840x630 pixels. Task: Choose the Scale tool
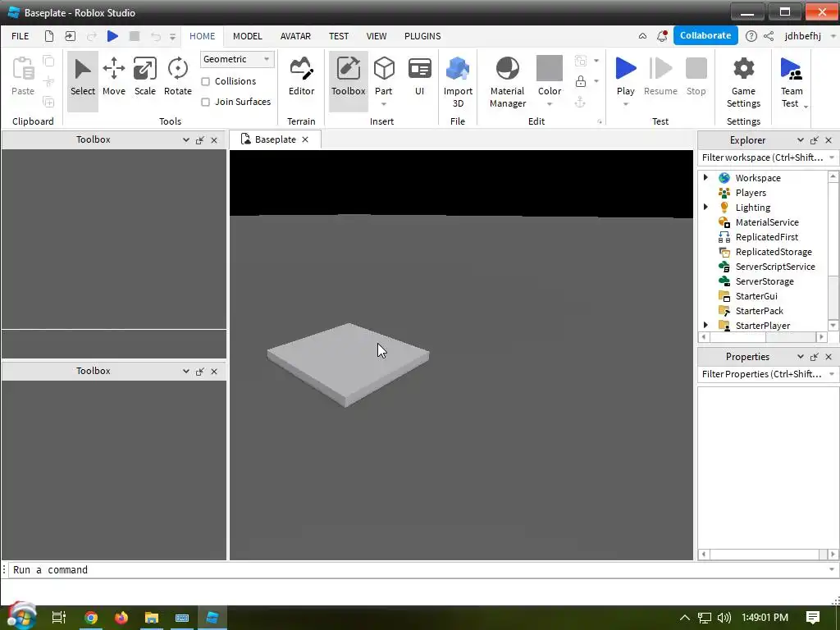[144, 76]
